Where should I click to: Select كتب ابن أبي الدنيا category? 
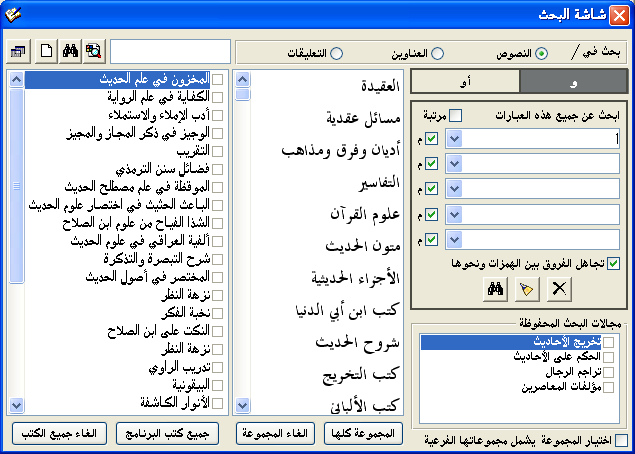pos(347,310)
